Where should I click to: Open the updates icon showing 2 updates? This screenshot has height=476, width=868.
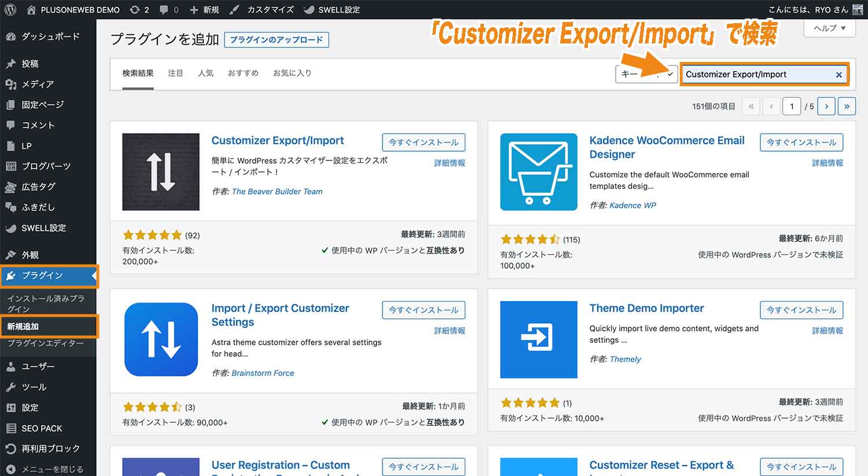[x=139, y=9]
